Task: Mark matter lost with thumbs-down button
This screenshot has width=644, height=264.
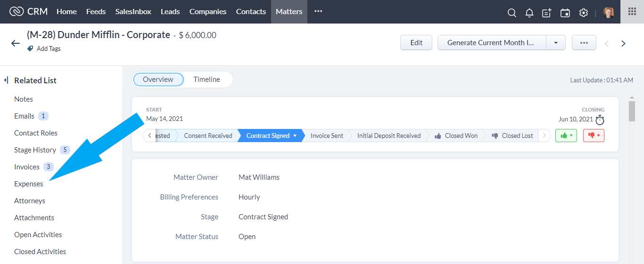Action: coord(594,136)
